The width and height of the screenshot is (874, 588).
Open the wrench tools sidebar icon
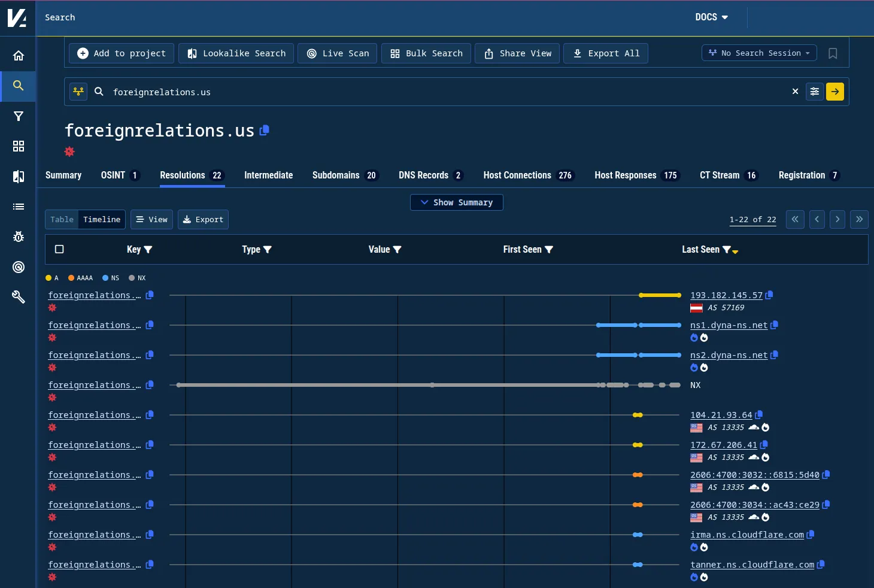tap(19, 297)
